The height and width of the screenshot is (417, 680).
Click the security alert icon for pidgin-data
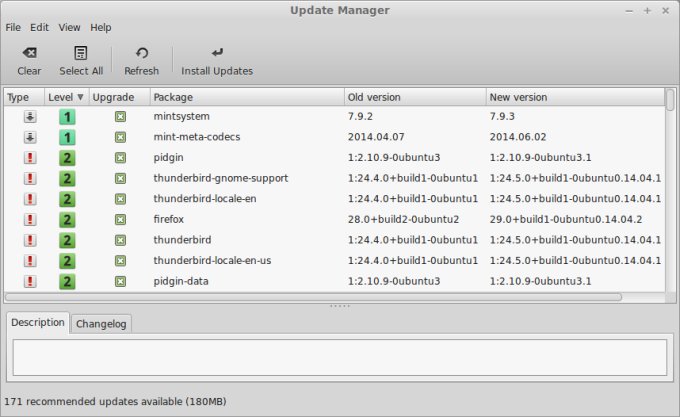[30, 281]
